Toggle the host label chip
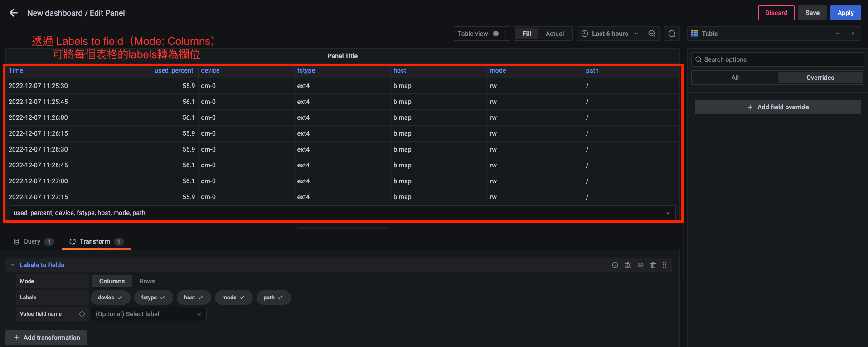The height and width of the screenshot is (347, 868). tap(194, 298)
